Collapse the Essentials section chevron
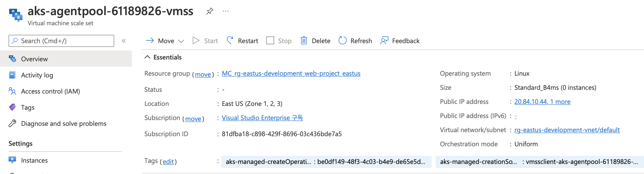644x174 pixels. (147, 57)
